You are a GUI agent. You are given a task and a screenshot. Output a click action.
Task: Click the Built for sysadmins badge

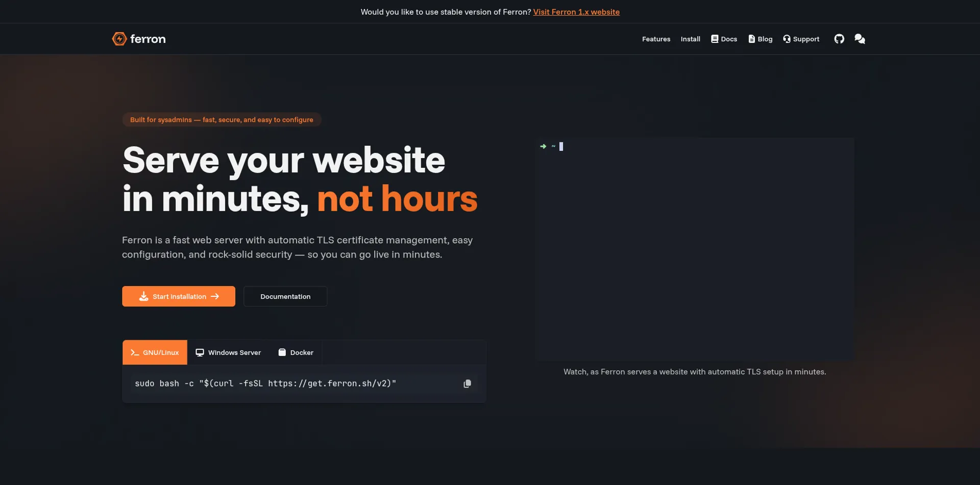(222, 120)
